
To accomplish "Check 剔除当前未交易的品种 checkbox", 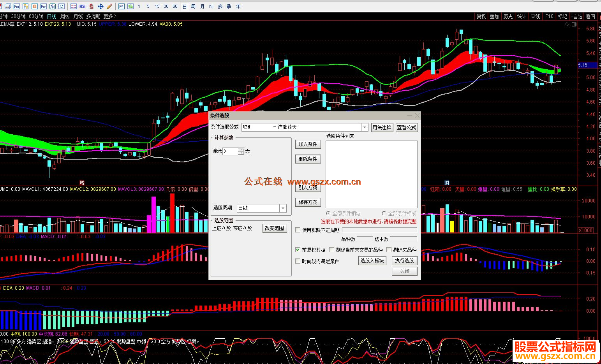I will click(332, 250).
